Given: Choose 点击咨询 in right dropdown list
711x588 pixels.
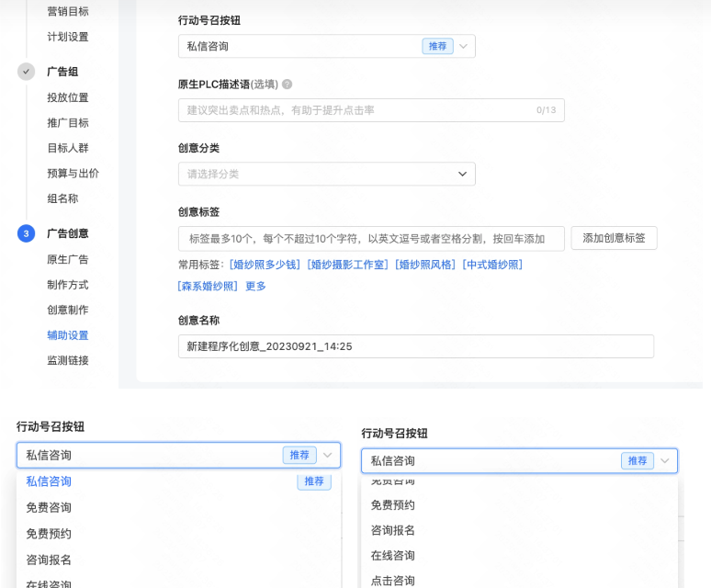Looking at the screenshot, I should pyautogui.click(x=392, y=581).
